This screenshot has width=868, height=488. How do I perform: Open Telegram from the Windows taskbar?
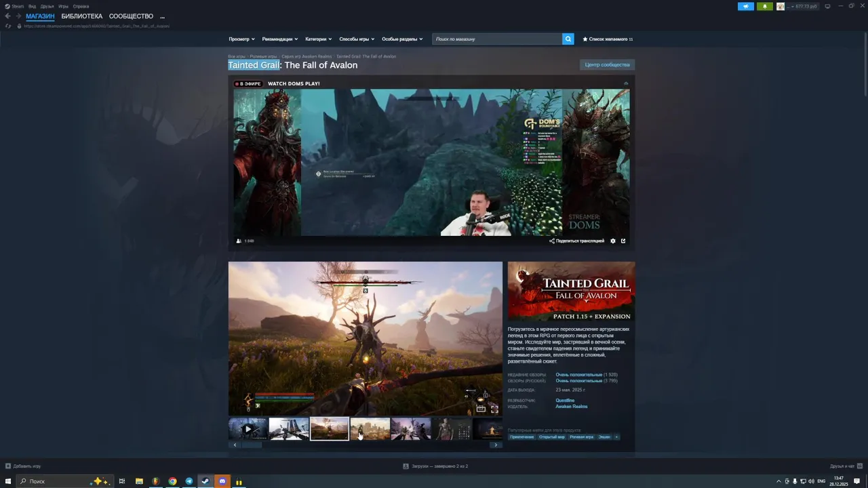[189, 481]
